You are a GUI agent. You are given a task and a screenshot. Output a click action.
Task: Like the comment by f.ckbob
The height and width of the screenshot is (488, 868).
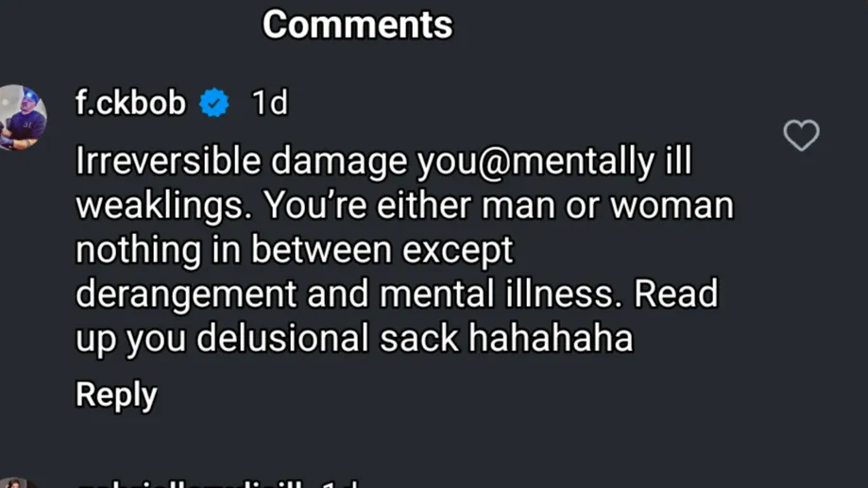[801, 137]
